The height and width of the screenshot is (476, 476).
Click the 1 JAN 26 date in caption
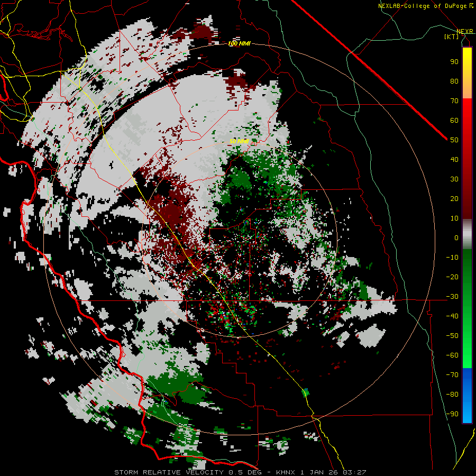pyautogui.click(x=319, y=472)
